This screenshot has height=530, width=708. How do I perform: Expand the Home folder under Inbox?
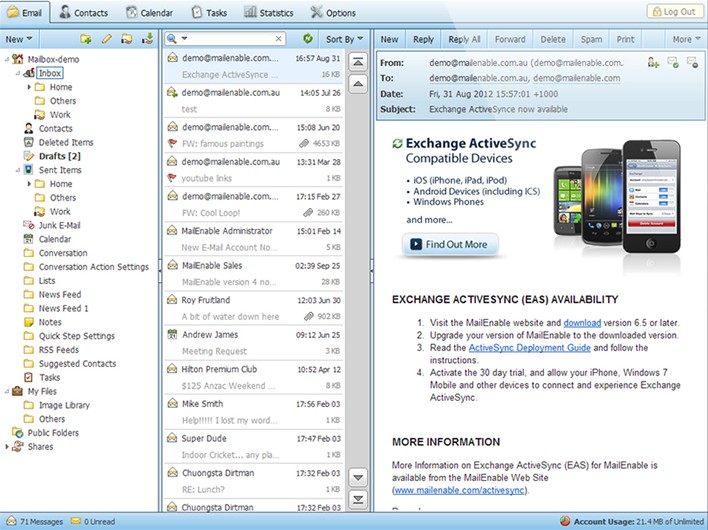click(29, 87)
